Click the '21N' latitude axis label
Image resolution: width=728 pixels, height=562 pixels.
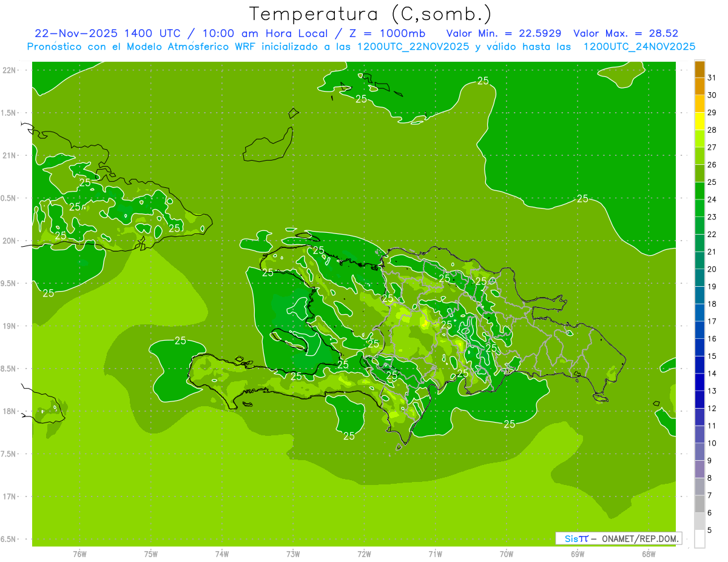pos(10,155)
